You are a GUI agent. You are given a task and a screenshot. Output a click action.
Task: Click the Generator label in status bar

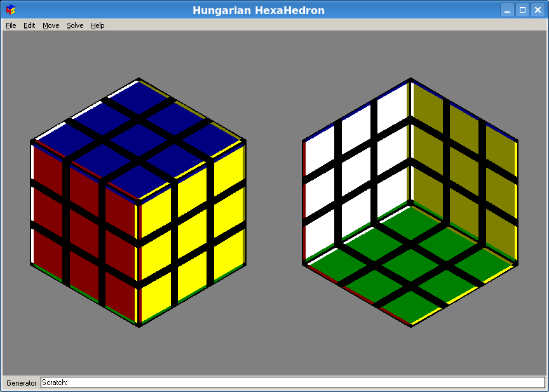(x=22, y=383)
